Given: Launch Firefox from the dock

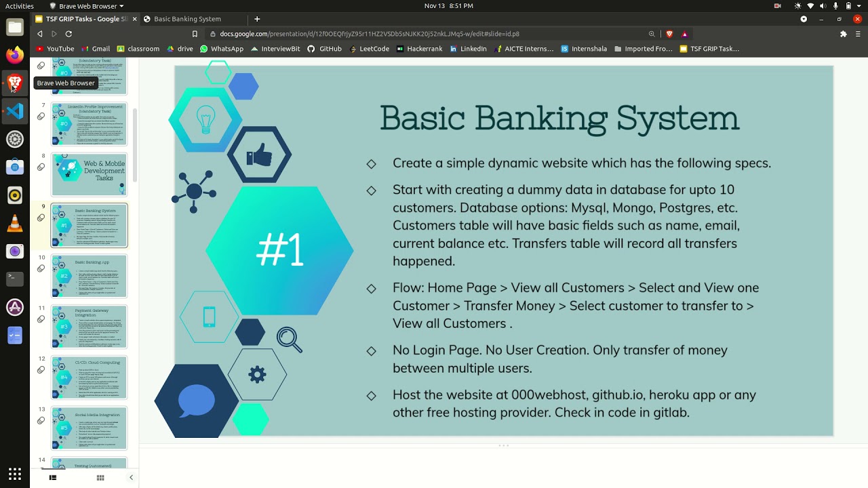Looking at the screenshot, I should point(15,55).
